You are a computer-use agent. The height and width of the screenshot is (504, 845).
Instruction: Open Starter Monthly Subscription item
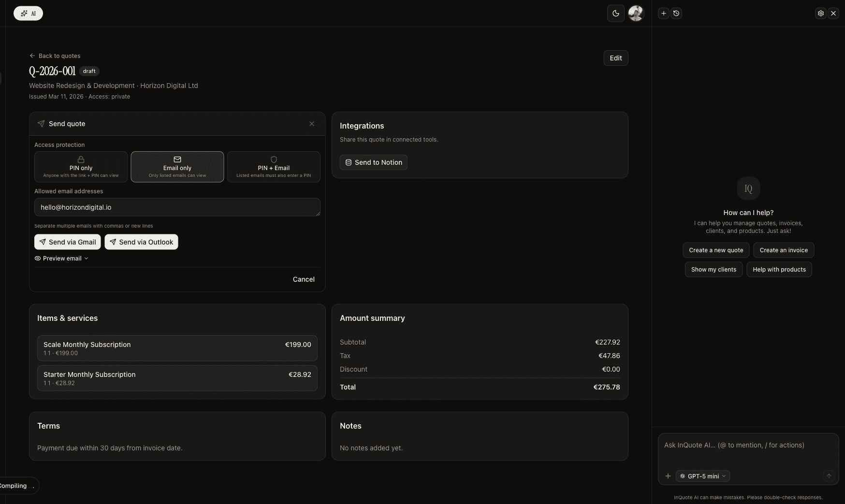click(x=177, y=378)
